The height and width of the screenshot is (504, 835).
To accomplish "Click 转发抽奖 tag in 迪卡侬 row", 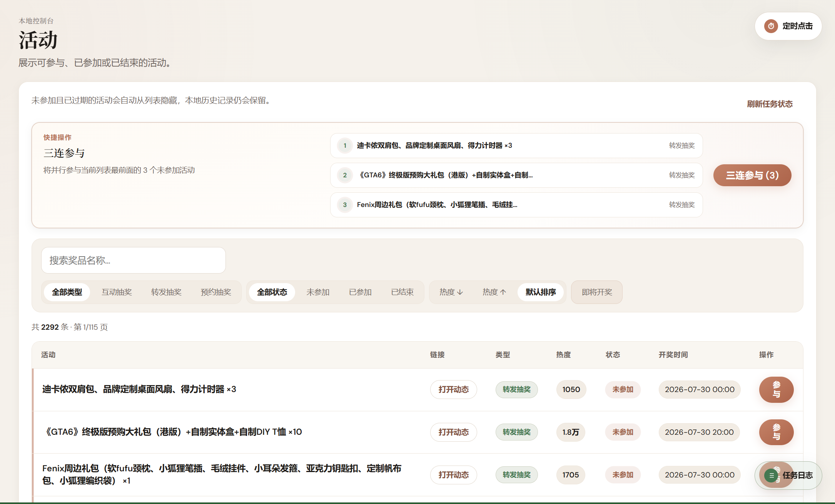I will click(516, 389).
